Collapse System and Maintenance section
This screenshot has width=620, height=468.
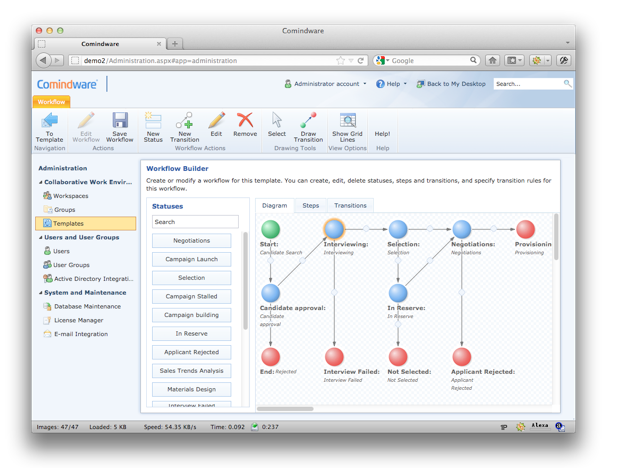point(41,293)
